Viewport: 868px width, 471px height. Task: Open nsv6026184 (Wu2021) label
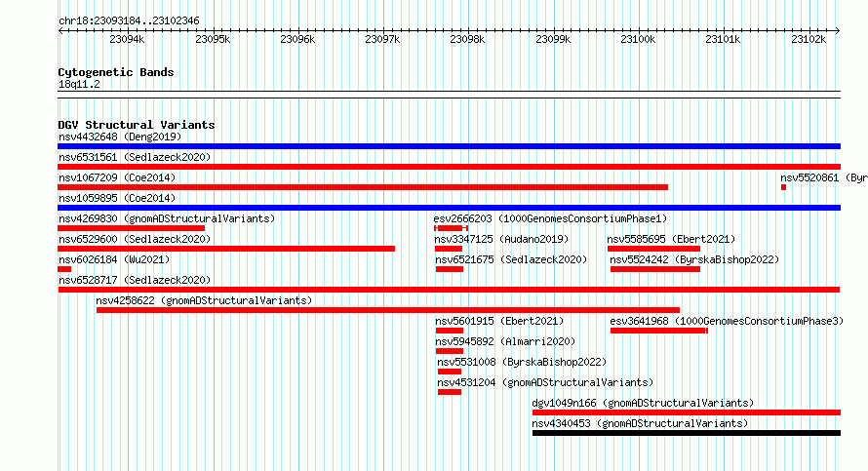coord(114,259)
